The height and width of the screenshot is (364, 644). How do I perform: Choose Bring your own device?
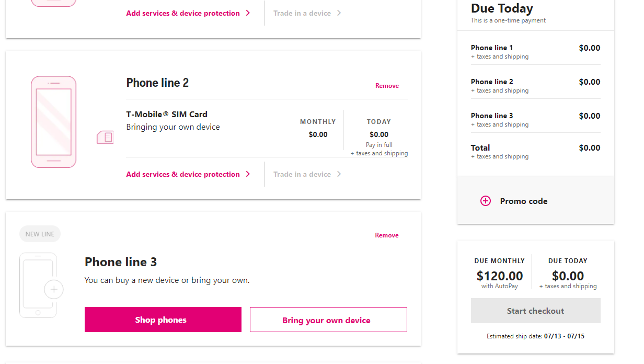tap(328, 320)
